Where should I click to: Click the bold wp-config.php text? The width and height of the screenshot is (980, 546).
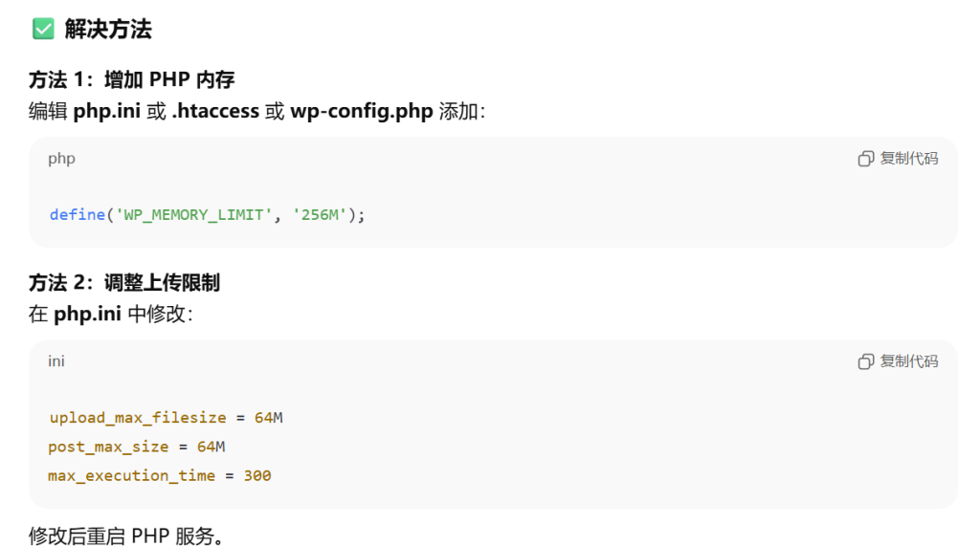click(362, 111)
